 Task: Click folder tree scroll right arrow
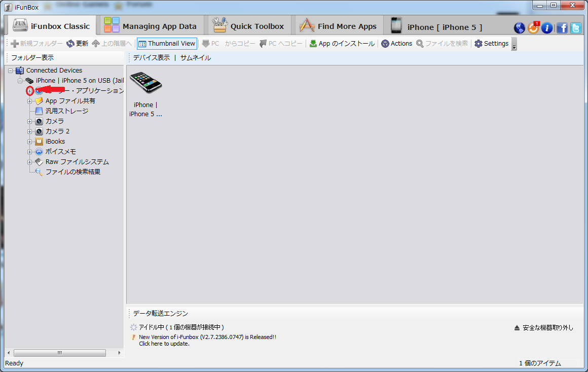(x=119, y=353)
